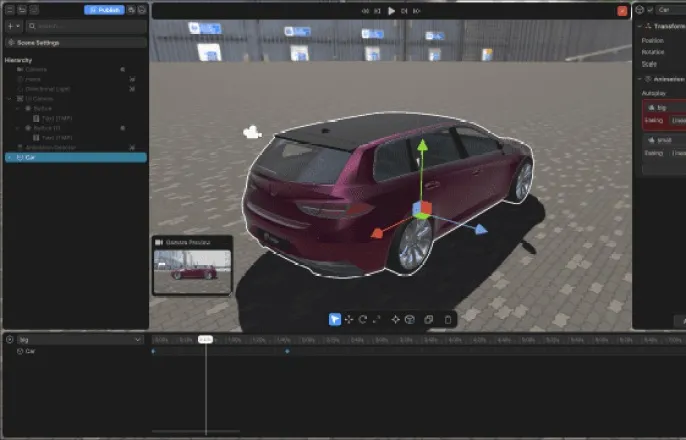Open the animation clip dropdown in timeline
The height and width of the screenshot is (440, 686).
tap(80, 339)
